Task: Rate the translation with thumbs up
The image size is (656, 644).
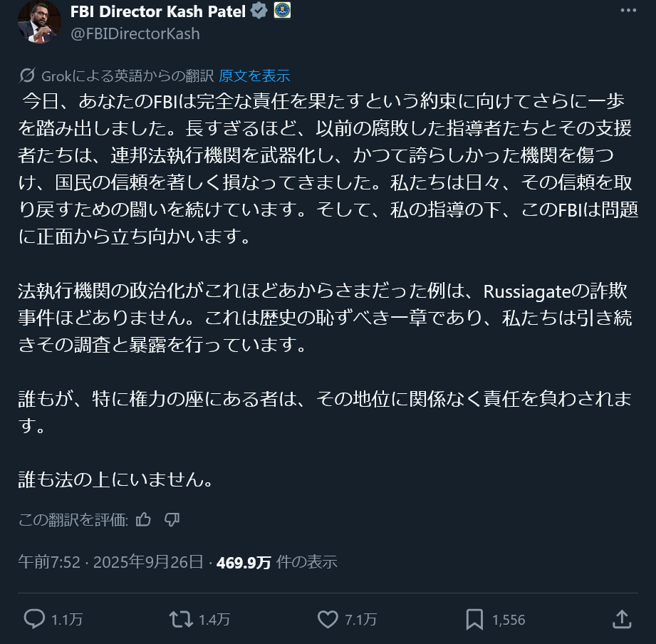Action: pos(143,520)
